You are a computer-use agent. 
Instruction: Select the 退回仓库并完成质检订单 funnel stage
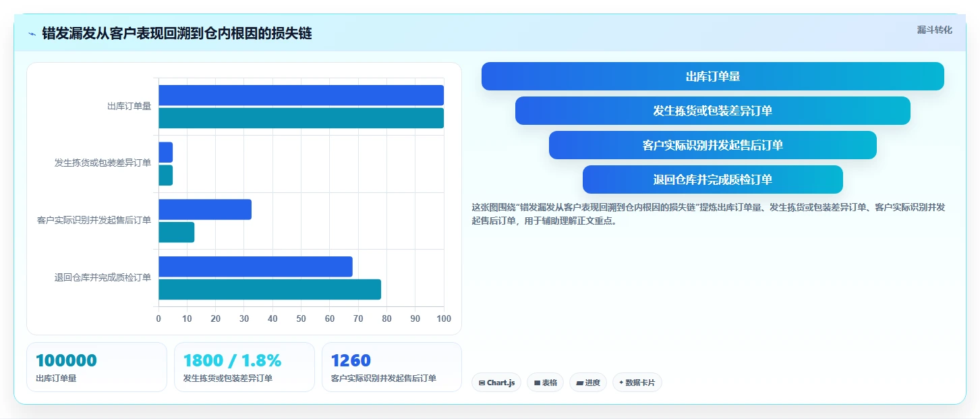(x=712, y=179)
